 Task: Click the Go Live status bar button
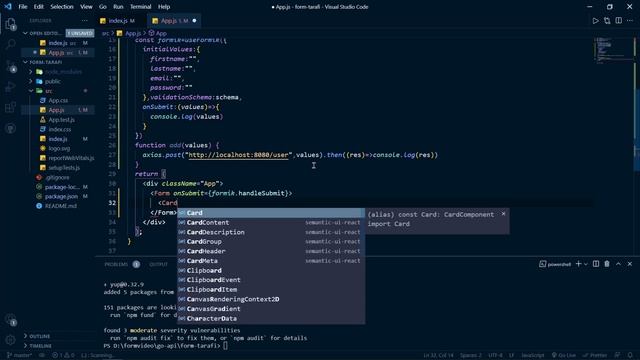[564, 355]
